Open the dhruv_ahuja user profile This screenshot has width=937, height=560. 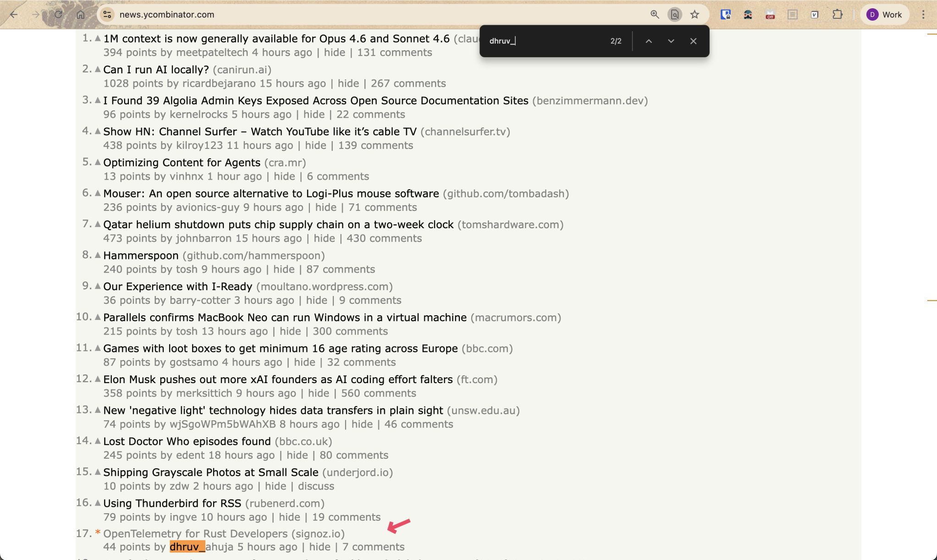(x=201, y=547)
